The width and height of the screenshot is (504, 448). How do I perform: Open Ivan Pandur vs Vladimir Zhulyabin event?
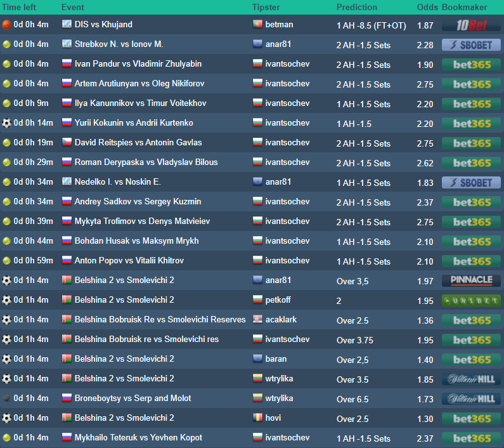tap(138, 63)
